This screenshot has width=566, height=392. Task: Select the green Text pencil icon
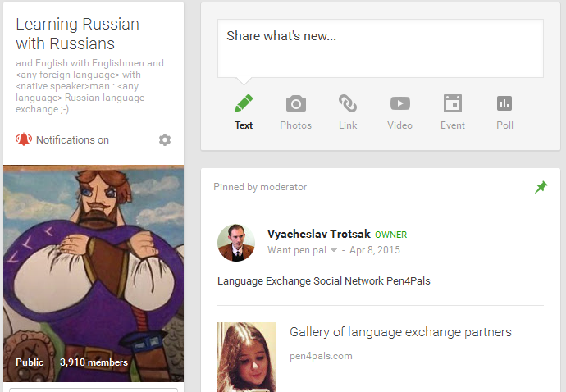click(x=244, y=103)
